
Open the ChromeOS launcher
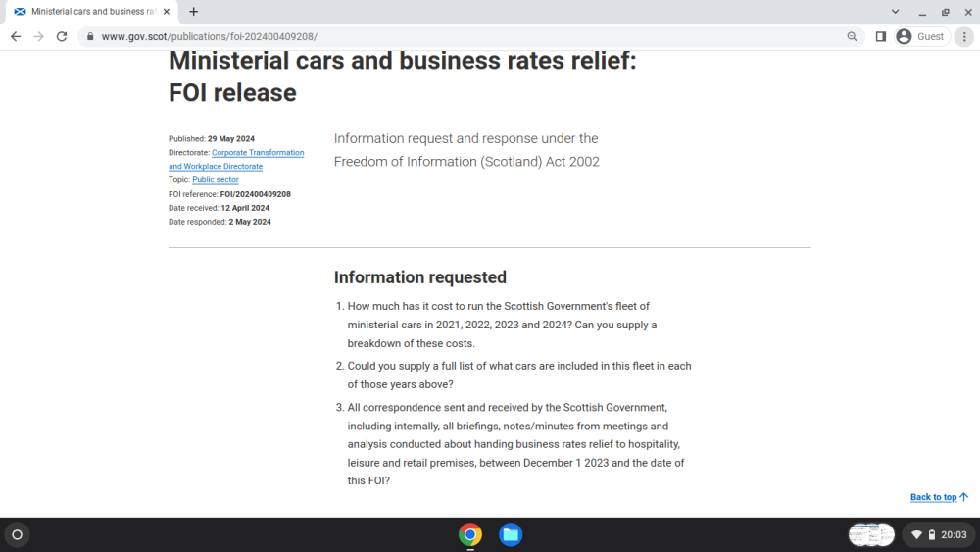point(18,534)
